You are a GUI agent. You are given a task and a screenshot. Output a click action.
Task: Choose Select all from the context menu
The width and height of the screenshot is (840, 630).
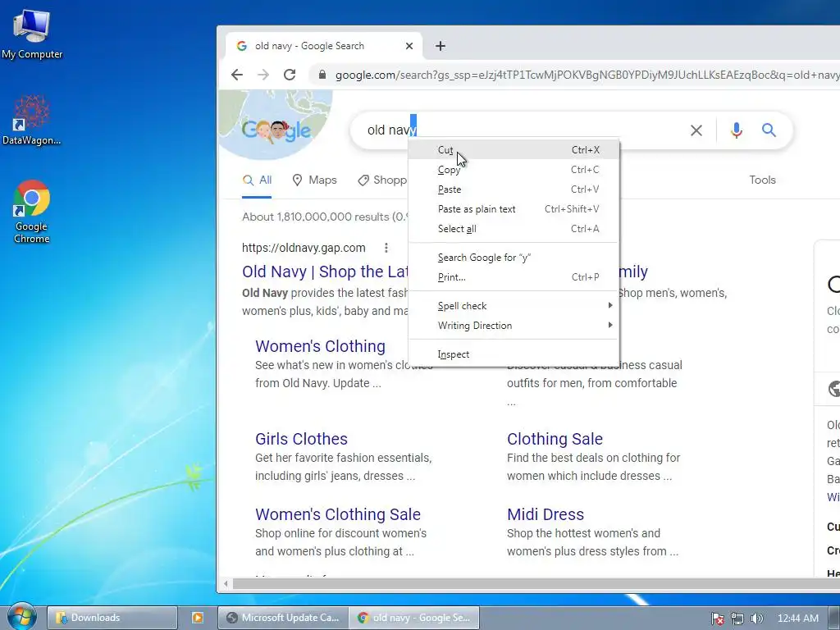tap(514, 230)
